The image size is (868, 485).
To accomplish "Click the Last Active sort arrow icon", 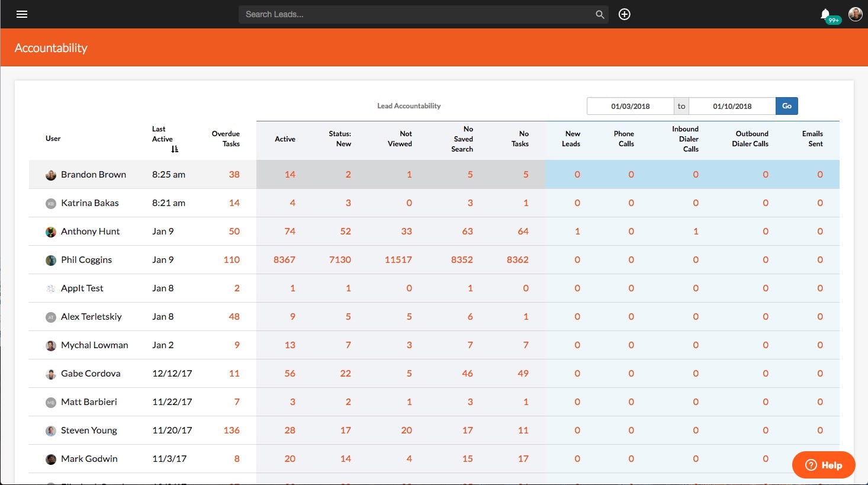I will [175, 149].
